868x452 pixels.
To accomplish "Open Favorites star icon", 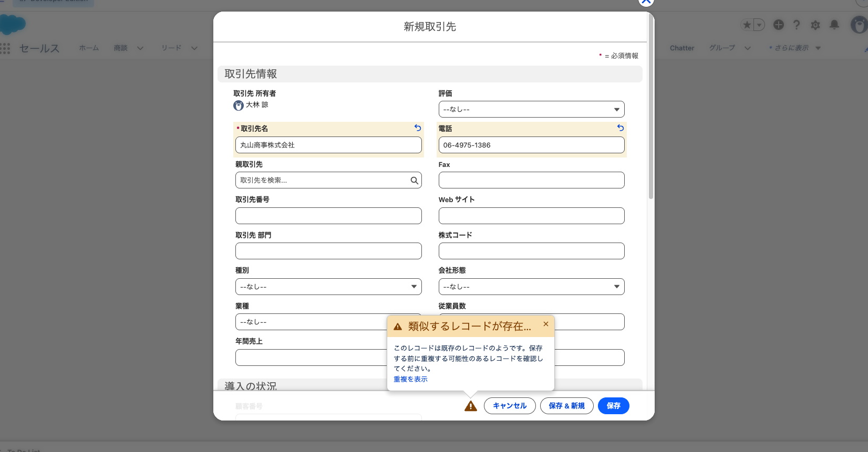I will 747,25.
